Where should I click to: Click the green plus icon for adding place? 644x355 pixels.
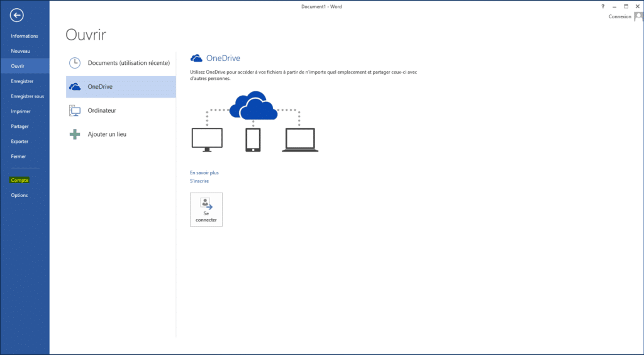click(x=75, y=134)
